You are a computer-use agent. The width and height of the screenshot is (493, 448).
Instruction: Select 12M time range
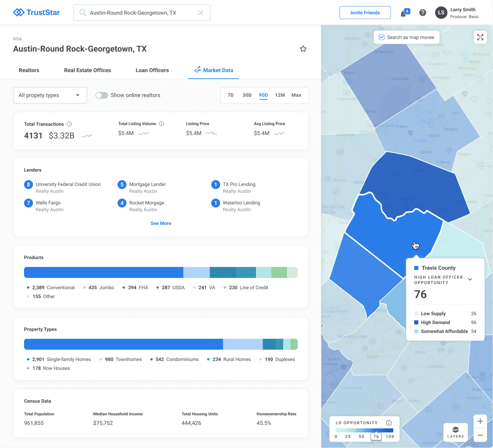[x=280, y=95]
